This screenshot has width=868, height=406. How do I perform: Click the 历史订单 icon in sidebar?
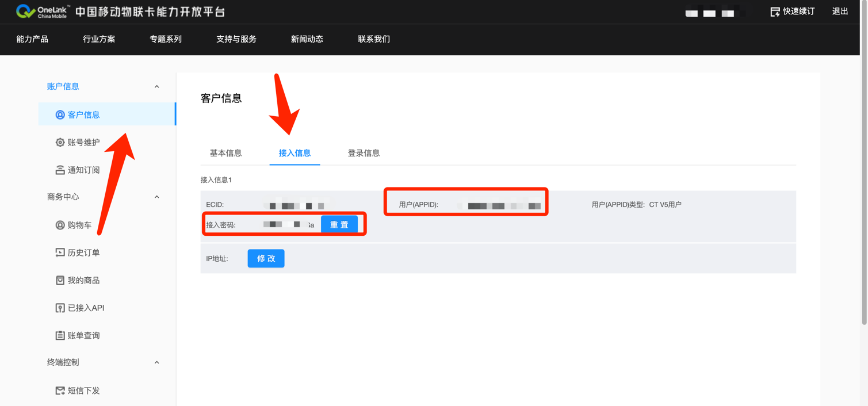[60, 253]
